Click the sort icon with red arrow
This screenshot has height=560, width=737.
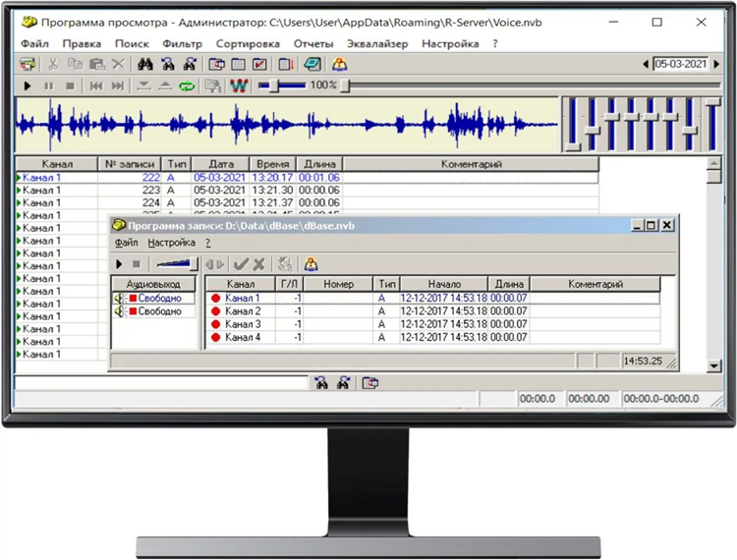286,64
